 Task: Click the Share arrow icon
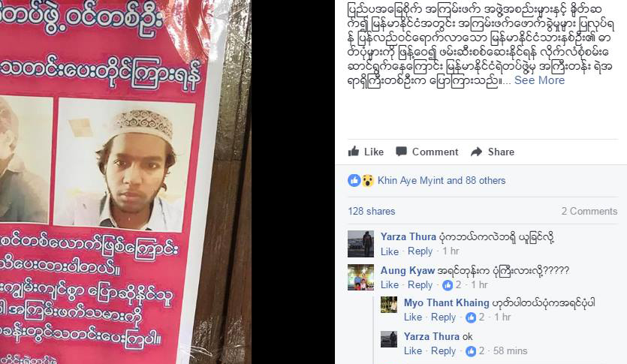pyautogui.click(x=476, y=152)
